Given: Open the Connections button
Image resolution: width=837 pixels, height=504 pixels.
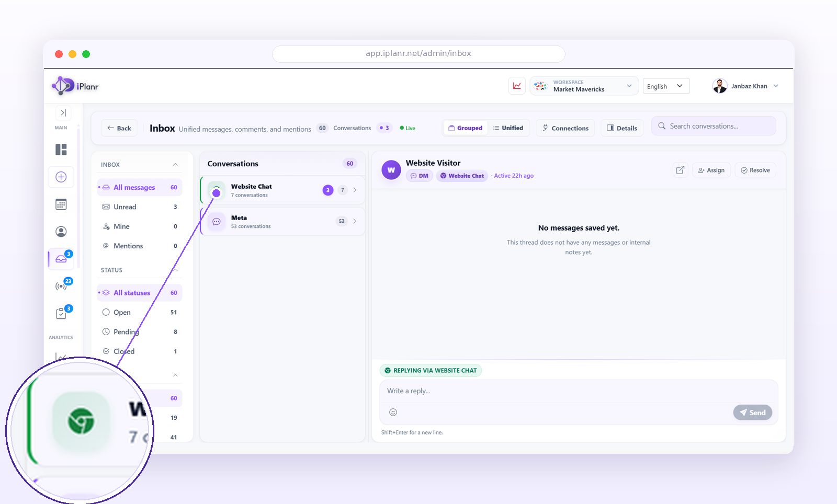Looking at the screenshot, I should [565, 128].
